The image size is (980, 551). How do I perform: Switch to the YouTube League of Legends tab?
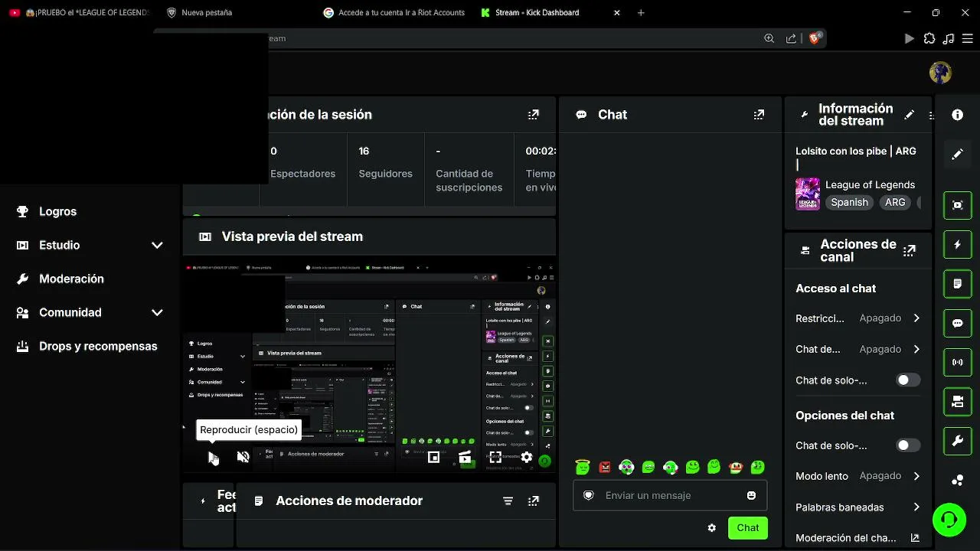(80, 12)
